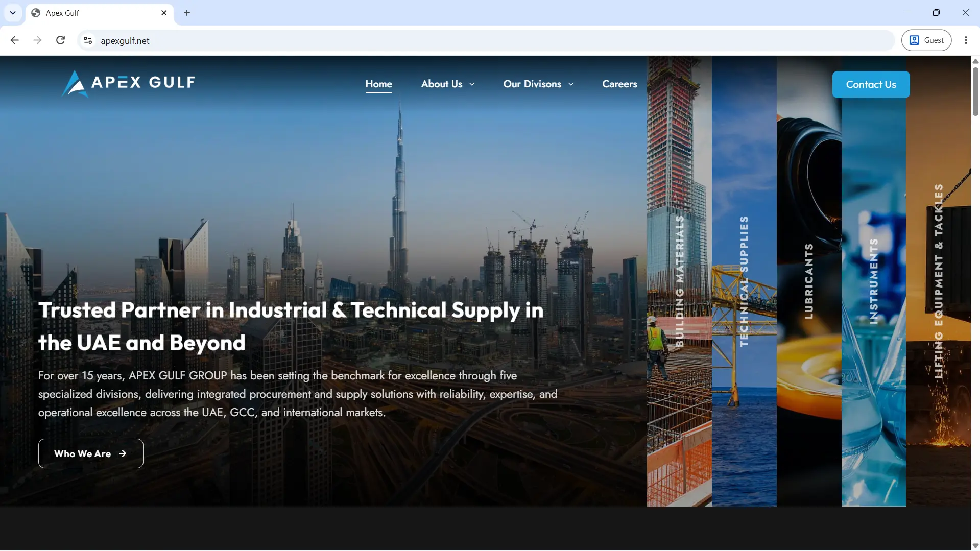Open a new browser tab
980x551 pixels.
[x=187, y=13]
